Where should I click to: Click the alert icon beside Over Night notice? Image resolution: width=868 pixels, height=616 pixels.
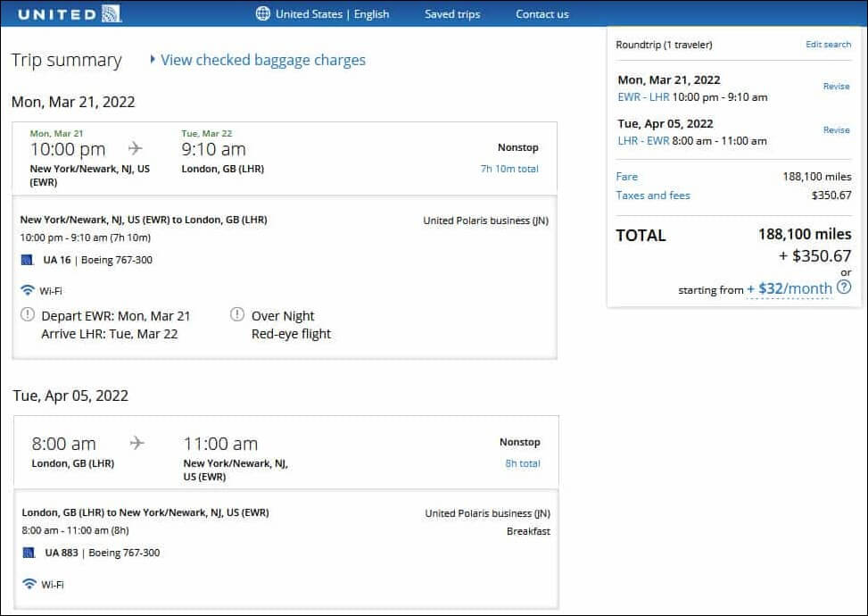(x=237, y=314)
